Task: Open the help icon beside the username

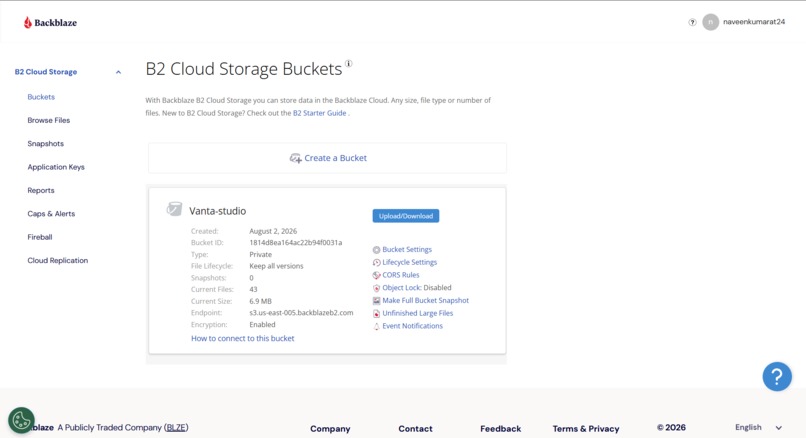Action: tap(692, 22)
